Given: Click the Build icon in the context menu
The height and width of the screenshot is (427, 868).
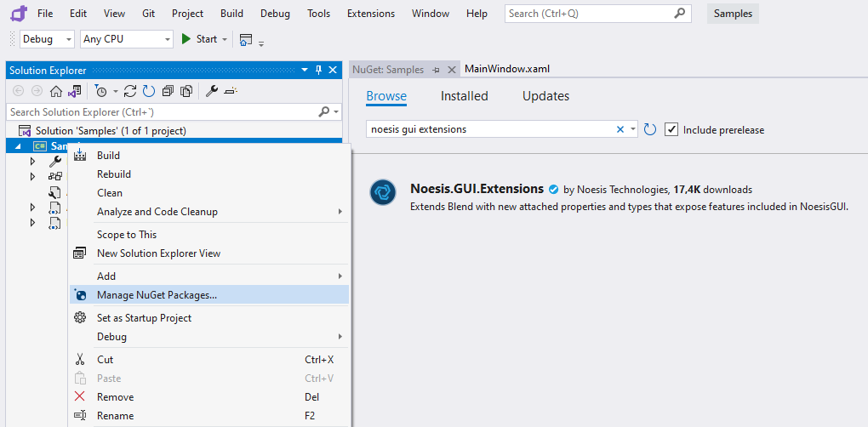Looking at the screenshot, I should [80, 154].
